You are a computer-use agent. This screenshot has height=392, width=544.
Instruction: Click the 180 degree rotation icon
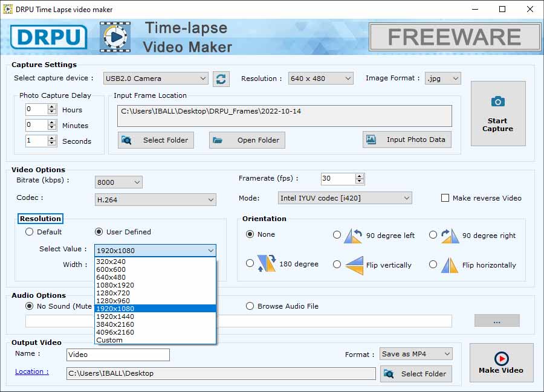click(267, 263)
